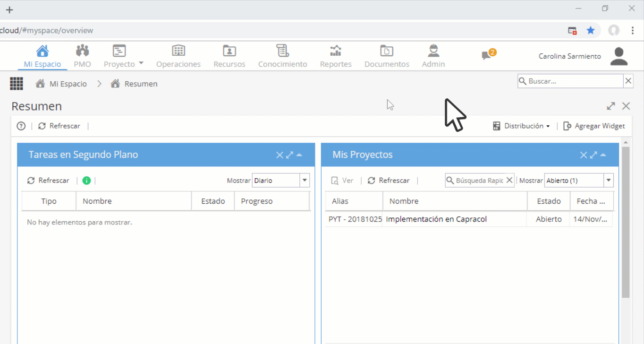Maximize the Mis Proyectos widget
Viewport: 644px width, 344px height.
[593, 155]
